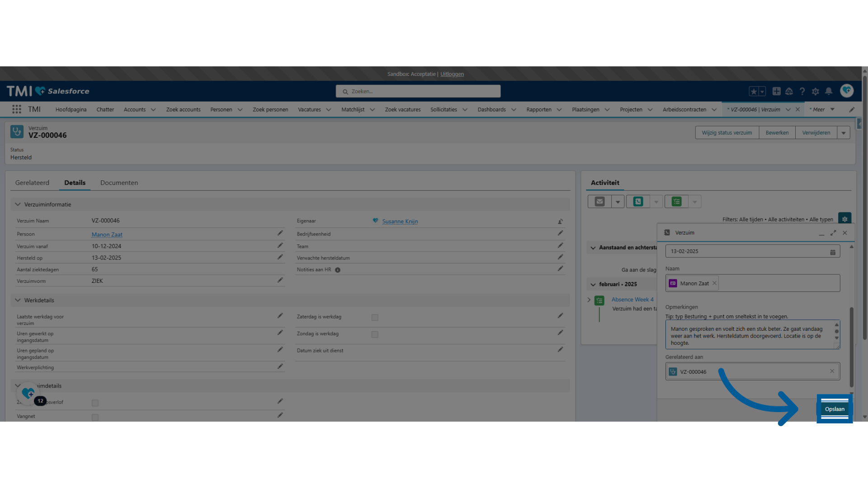The width and height of the screenshot is (868, 488).
Task: Switch to the Documenten tab
Action: click(x=119, y=183)
